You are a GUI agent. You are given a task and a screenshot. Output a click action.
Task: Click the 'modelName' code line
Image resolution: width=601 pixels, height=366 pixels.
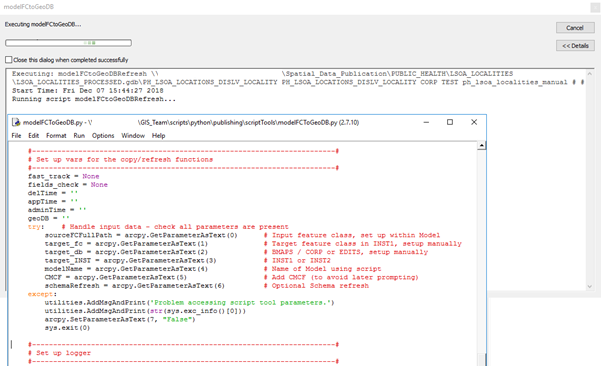(126, 269)
